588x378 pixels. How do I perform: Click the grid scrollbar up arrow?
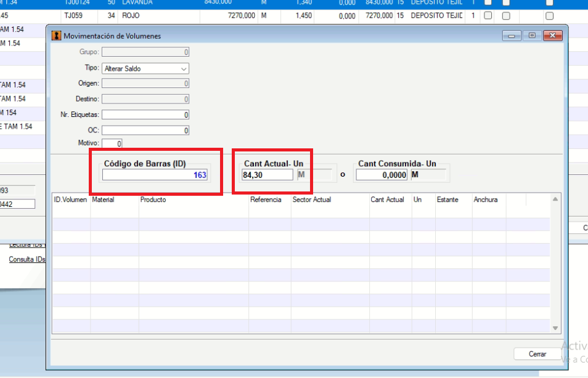555,199
